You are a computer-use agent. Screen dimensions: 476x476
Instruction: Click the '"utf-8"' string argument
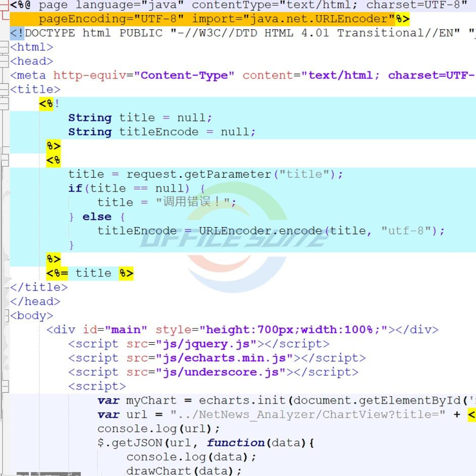pyautogui.click(x=406, y=231)
